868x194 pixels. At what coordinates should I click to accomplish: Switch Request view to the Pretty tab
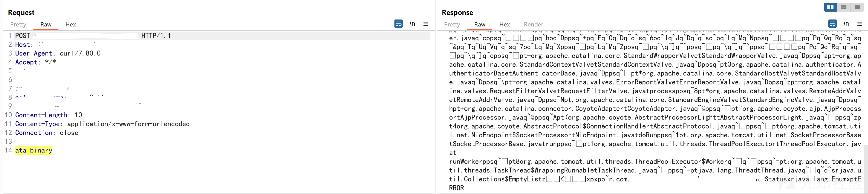click(18, 25)
